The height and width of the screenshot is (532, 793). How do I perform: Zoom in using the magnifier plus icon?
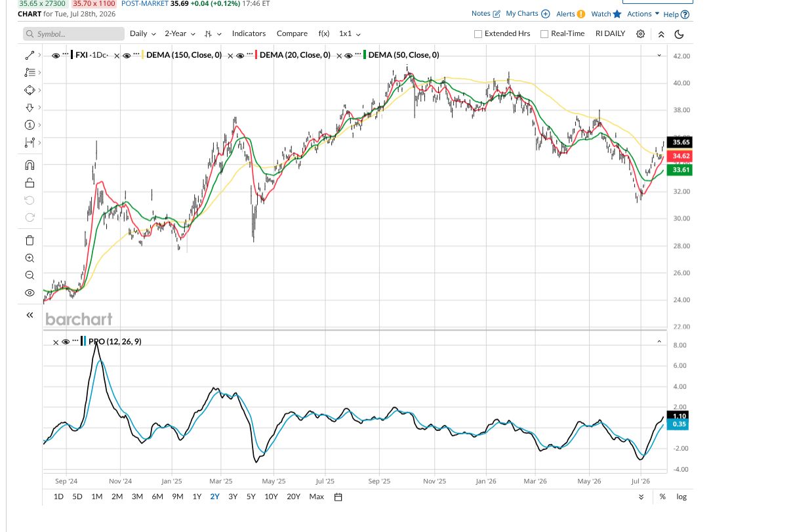coord(30,258)
